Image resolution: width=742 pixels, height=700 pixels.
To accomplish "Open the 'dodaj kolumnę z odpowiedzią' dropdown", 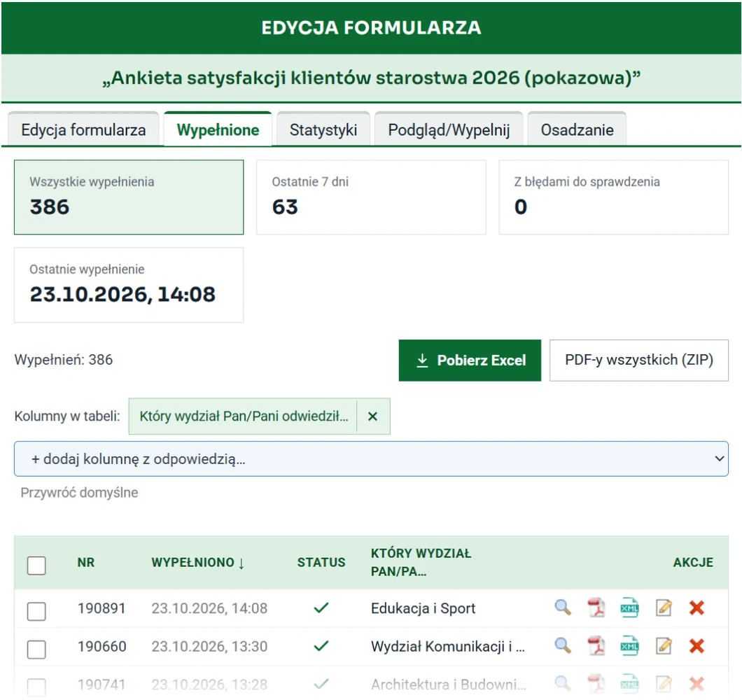I will [x=371, y=458].
